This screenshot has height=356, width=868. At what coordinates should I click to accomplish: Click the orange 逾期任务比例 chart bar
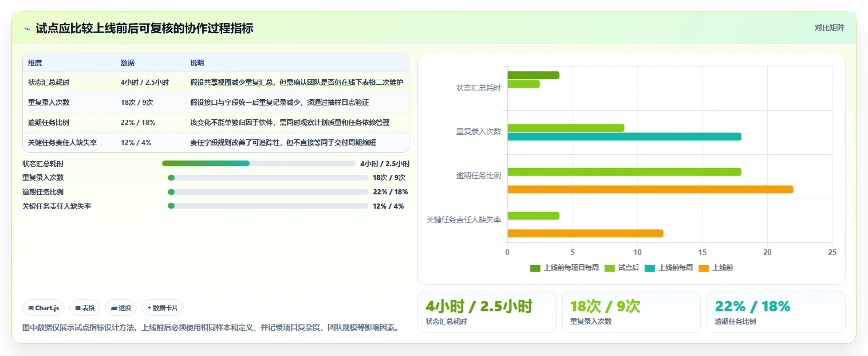tap(650, 189)
